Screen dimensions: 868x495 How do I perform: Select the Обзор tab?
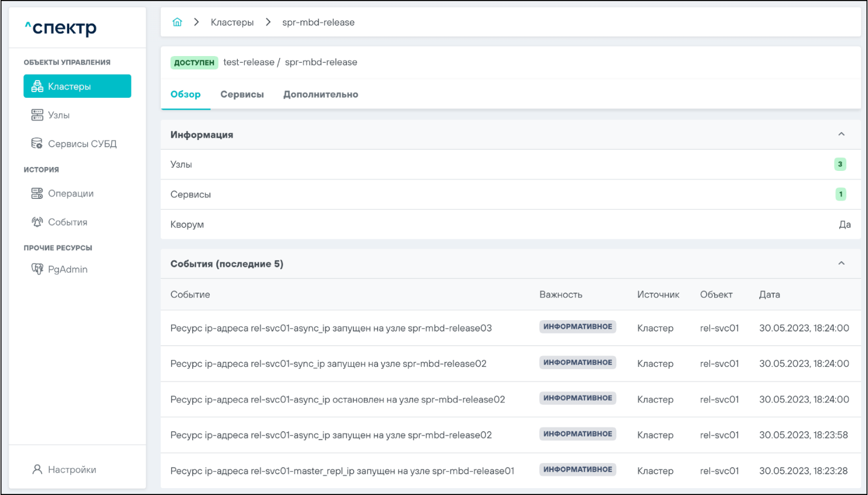click(x=185, y=94)
